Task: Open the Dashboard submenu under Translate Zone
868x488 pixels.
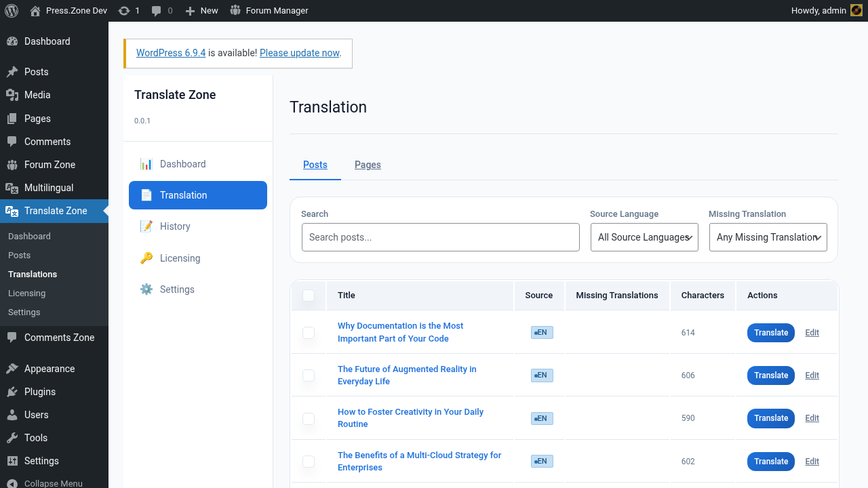Action: [x=29, y=237]
